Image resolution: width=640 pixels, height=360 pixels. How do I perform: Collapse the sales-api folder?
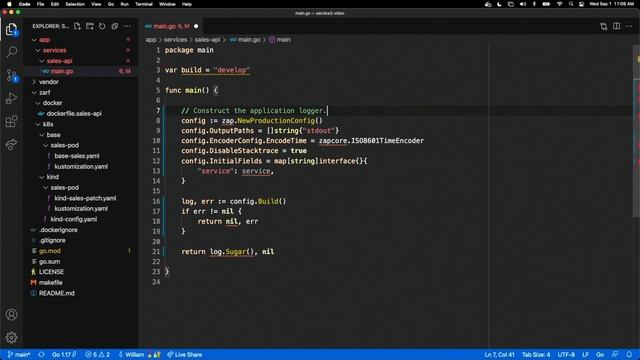81,61
